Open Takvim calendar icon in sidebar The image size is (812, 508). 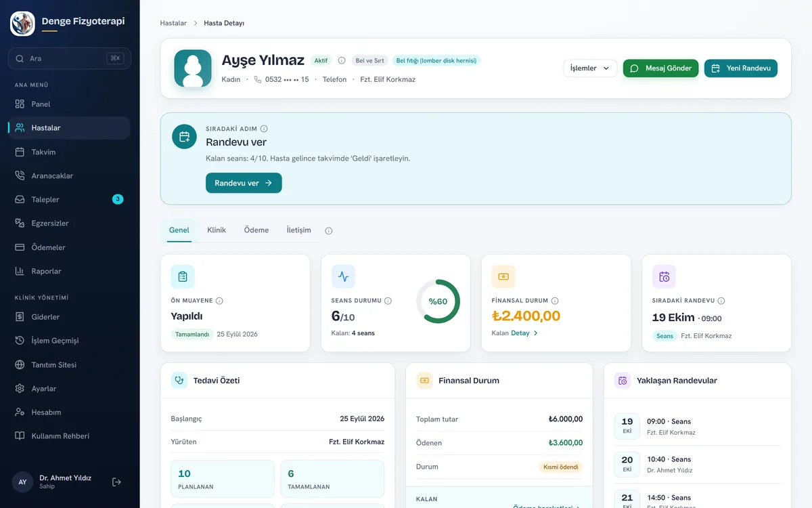(x=20, y=152)
